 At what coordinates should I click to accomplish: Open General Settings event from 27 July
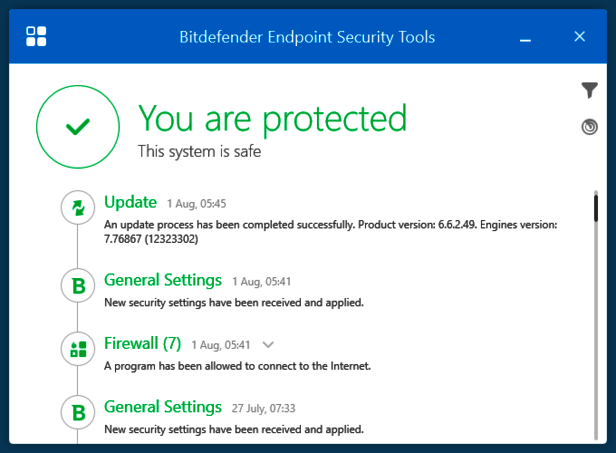click(x=163, y=407)
